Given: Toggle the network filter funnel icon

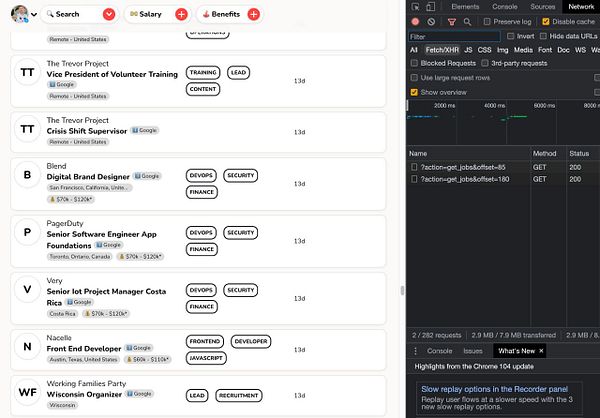Looking at the screenshot, I should 452,22.
